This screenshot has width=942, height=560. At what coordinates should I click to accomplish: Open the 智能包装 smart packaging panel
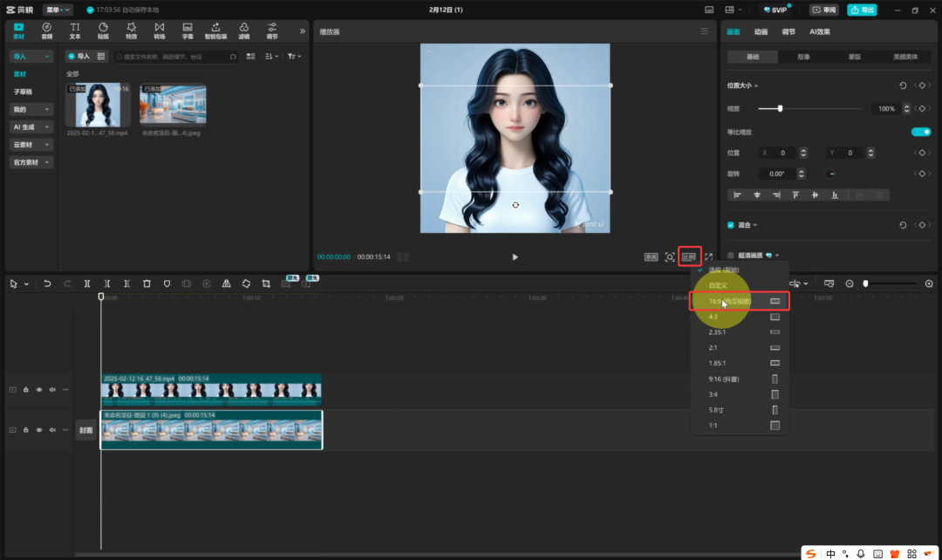(x=215, y=31)
